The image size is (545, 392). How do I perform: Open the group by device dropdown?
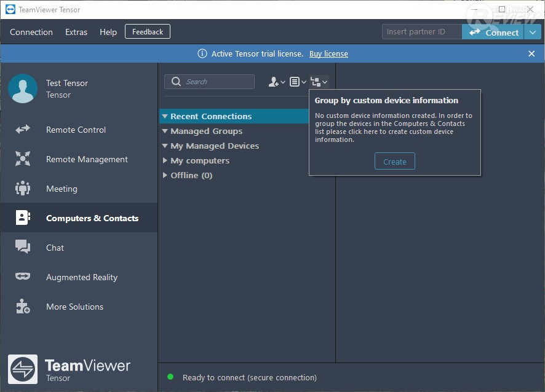coord(319,82)
